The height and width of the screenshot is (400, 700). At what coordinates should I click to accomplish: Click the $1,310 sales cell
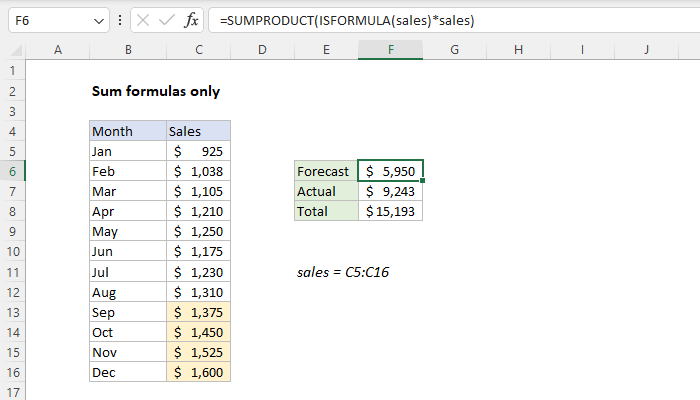point(199,292)
